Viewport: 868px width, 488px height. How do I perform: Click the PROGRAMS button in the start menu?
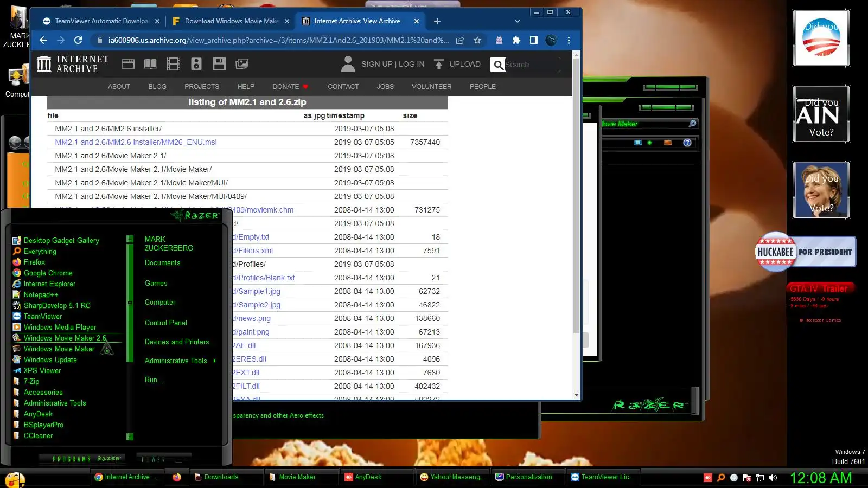[81, 459]
